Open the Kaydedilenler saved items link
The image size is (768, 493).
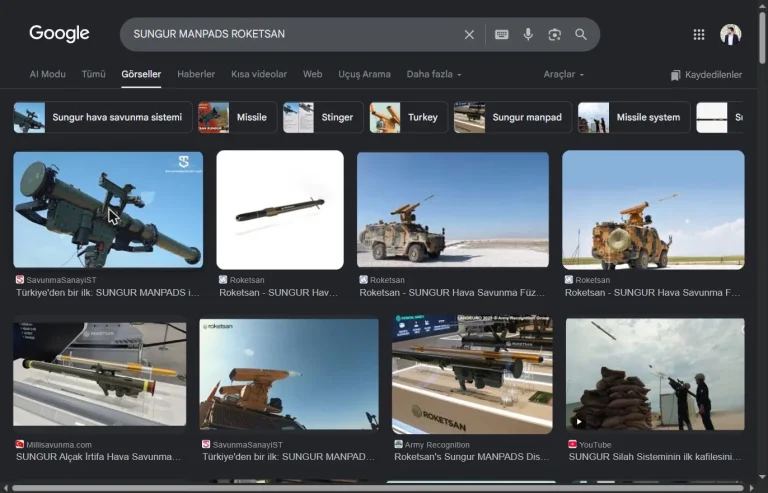706,75
